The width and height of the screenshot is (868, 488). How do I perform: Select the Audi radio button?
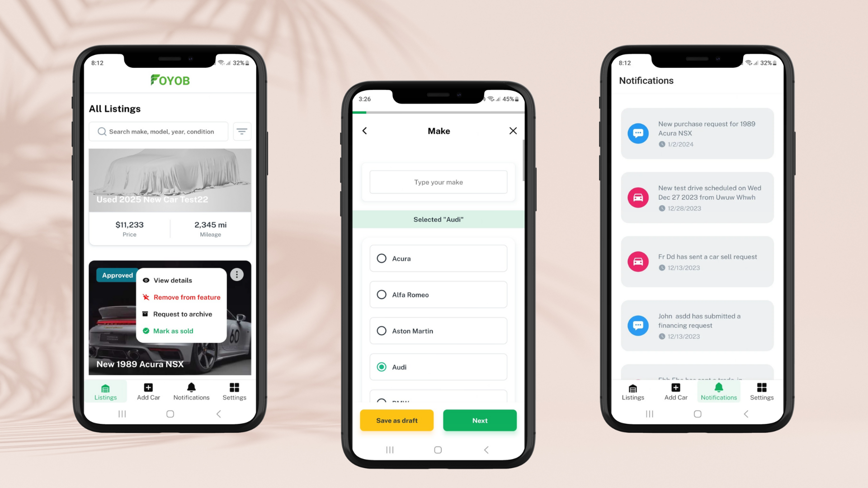click(x=382, y=366)
